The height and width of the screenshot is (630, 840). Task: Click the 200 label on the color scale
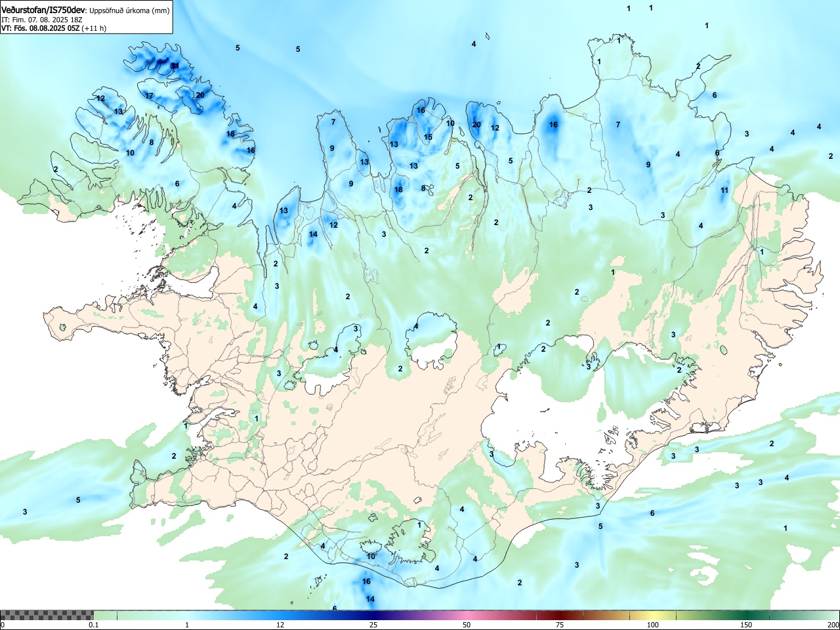[833, 625]
